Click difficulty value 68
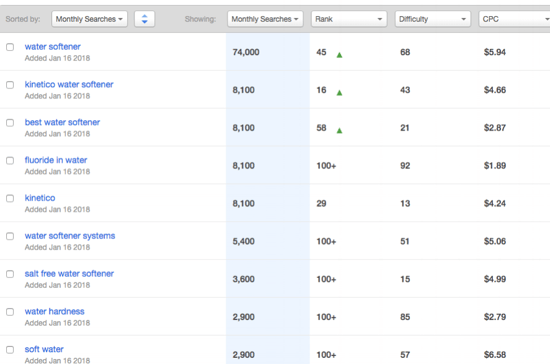Screen dimensions: 550x364 coord(405,52)
